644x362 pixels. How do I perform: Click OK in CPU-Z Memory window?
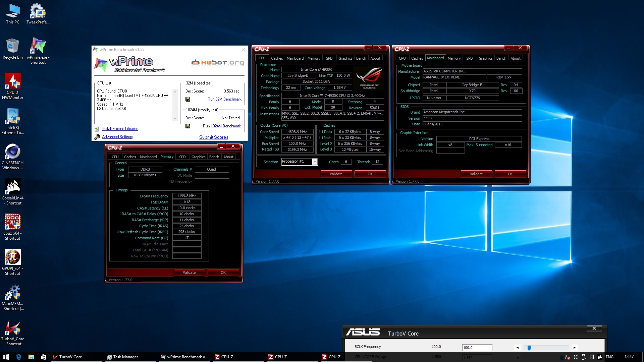click(223, 273)
